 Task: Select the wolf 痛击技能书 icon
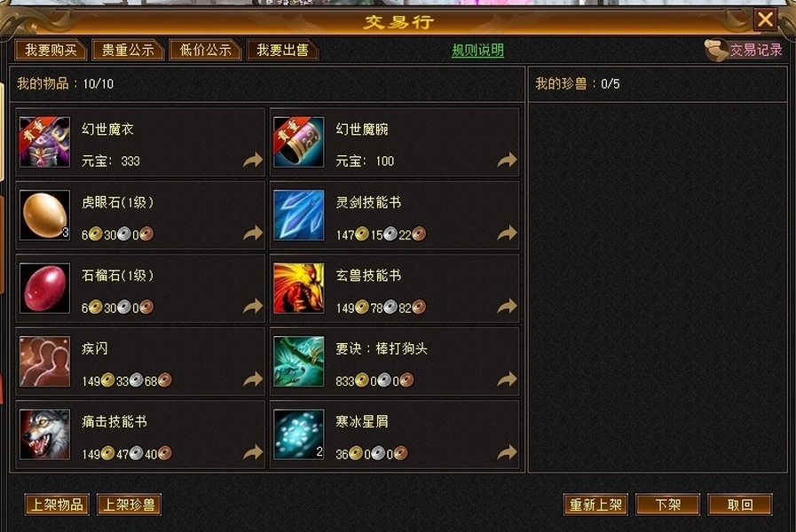pyautogui.click(x=44, y=434)
